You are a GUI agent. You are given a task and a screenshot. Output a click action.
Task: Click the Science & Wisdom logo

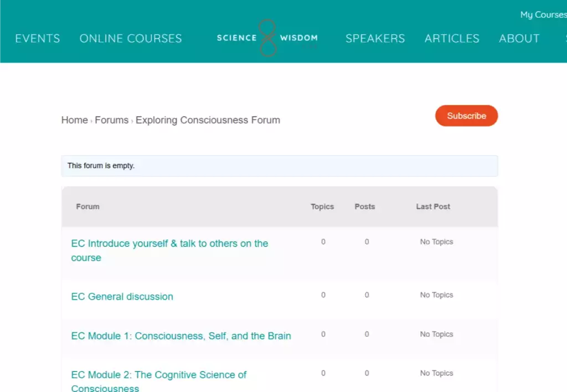[x=267, y=38]
